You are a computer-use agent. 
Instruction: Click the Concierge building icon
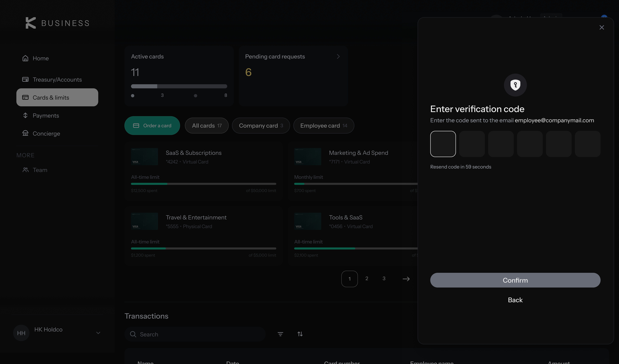(25, 133)
